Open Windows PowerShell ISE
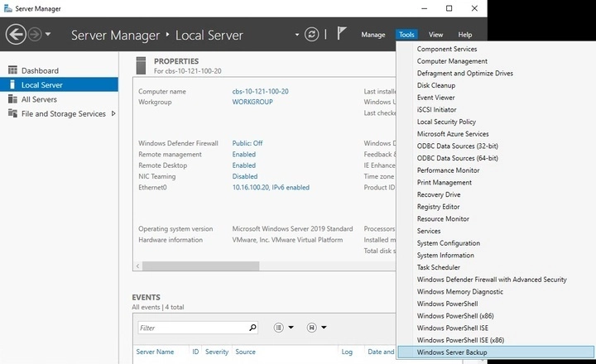This screenshot has width=596, height=364. click(x=452, y=328)
